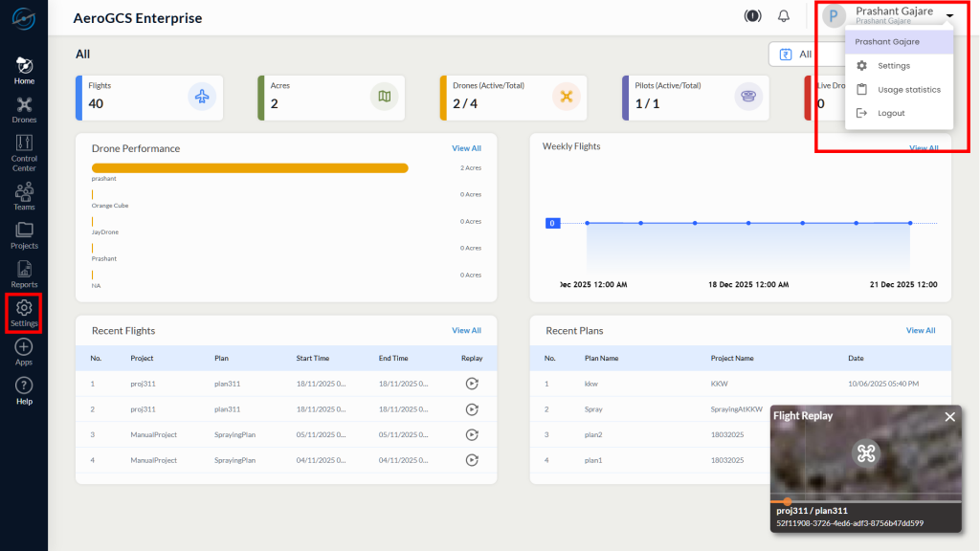980x551 pixels.
Task: Select Settings in the profile menu
Action: [893, 66]
